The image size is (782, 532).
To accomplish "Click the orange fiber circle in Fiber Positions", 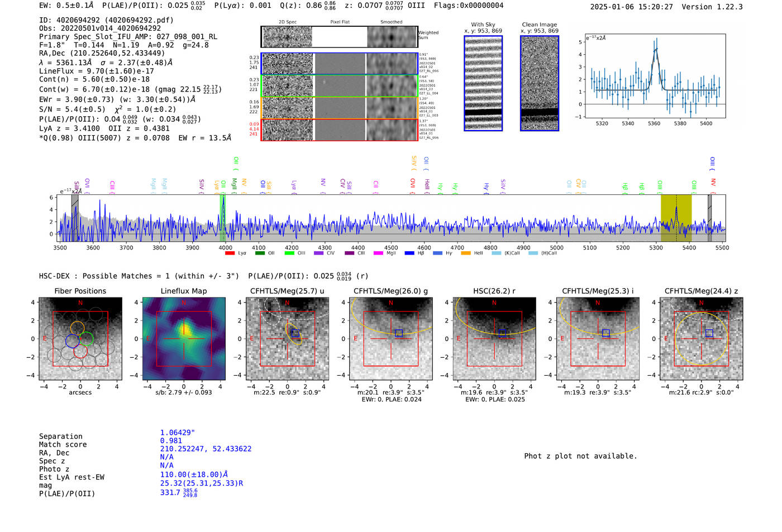I will coord(78,329).
